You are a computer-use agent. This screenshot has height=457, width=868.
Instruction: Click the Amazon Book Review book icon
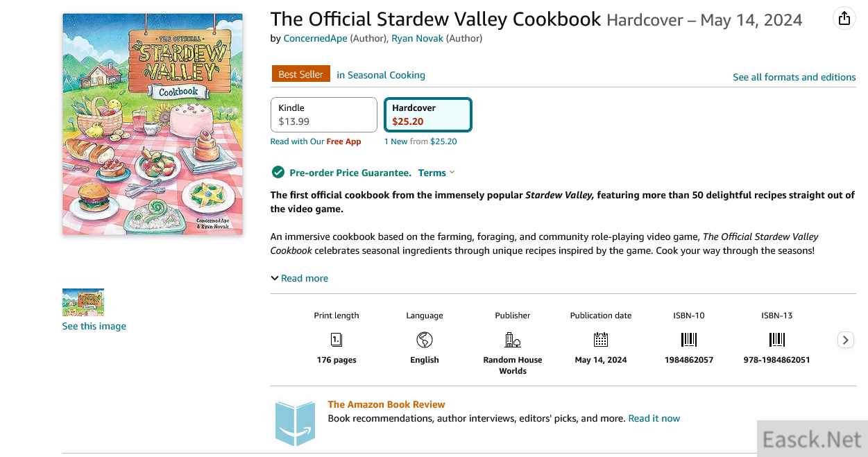(x=296, y=422)
